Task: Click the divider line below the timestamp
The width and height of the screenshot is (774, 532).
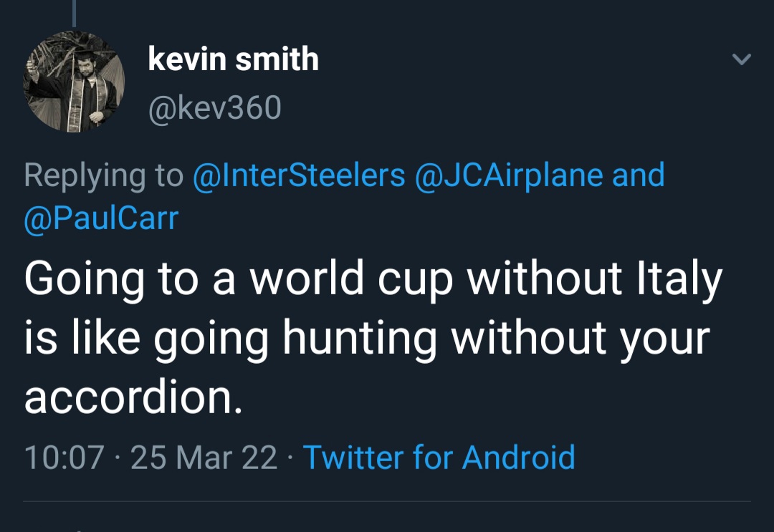Action: (387, 501)
